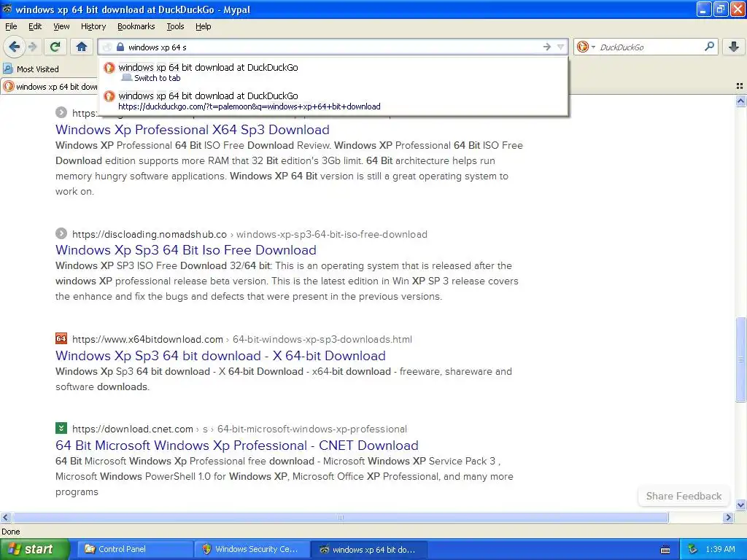Click the vertical scrollbar thumb
This screenshot has height=560, width=747.
(x=740, y=359)
